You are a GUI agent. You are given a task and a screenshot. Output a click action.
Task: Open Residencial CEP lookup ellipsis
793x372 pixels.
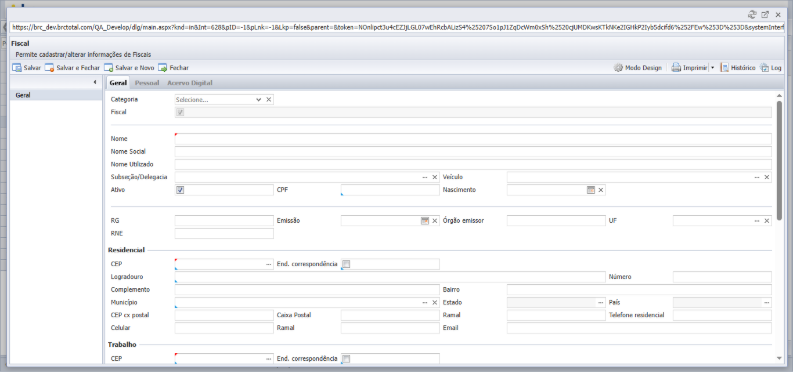269,264
